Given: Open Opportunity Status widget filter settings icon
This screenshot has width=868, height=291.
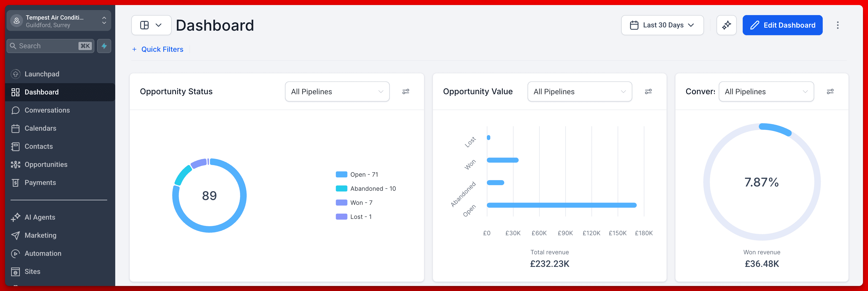Looking at the screenshot, I should coord(406,91).
